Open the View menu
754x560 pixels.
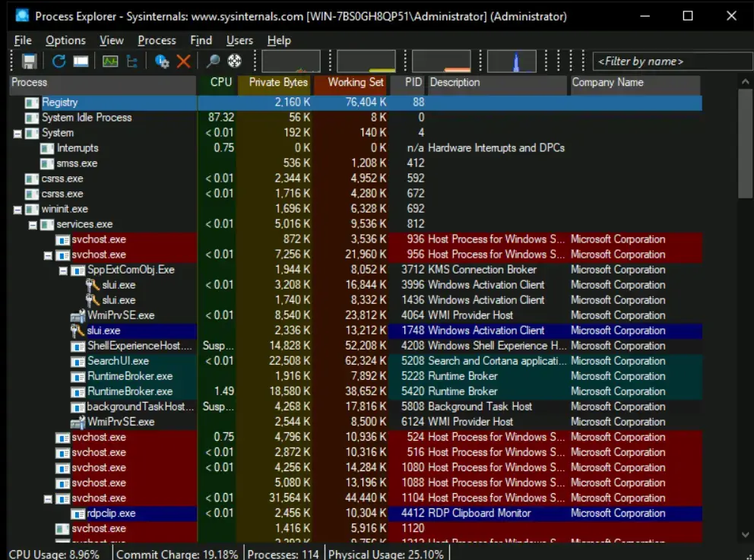112,40
